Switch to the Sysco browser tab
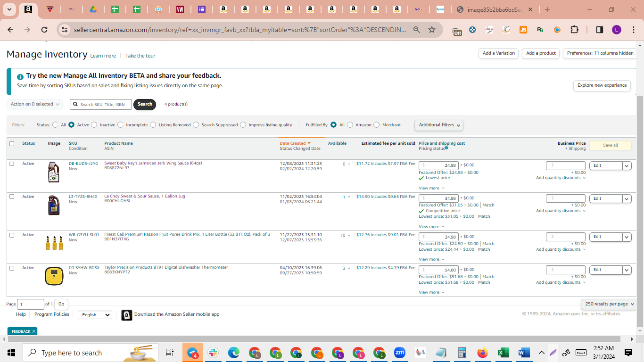Image resolution: width=644 pixels, height=362 pixels. (x=440, y=9)
